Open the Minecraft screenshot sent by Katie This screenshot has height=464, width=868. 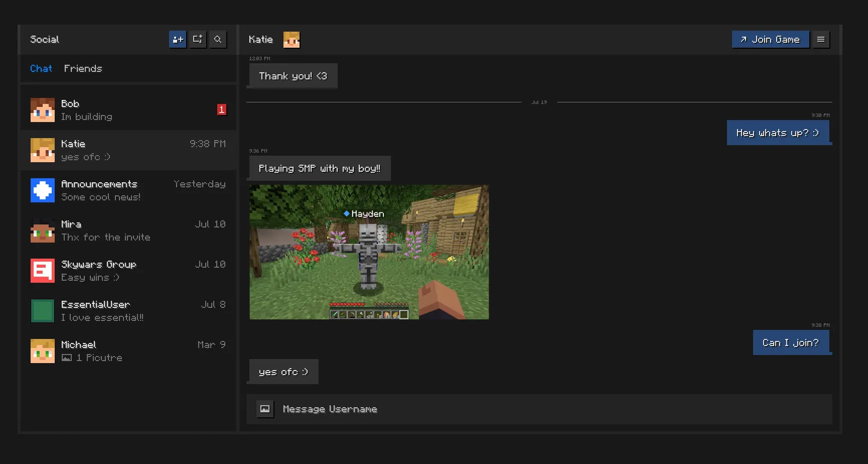click(x=369, y=252)
